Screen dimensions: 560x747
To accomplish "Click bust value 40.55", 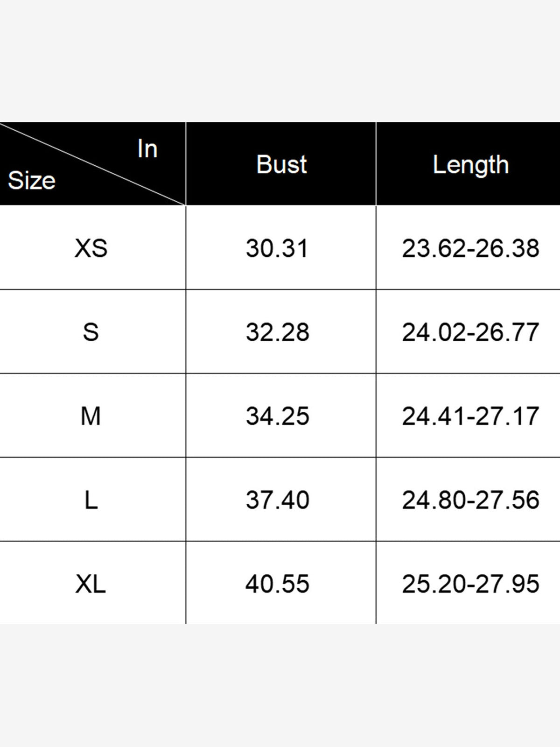I will (x=278, y=584).
